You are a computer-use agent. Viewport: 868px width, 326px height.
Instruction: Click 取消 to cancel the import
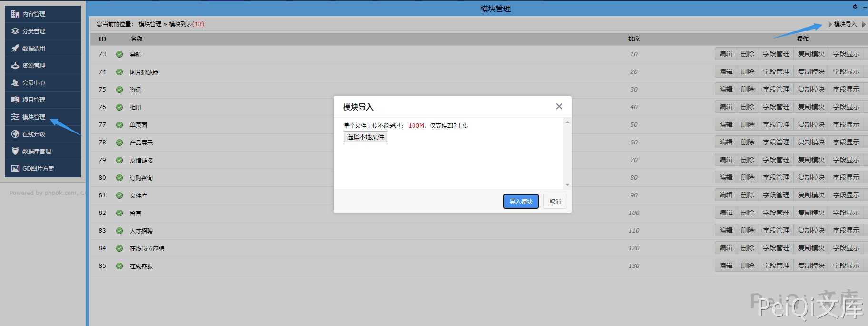point(555,201)
